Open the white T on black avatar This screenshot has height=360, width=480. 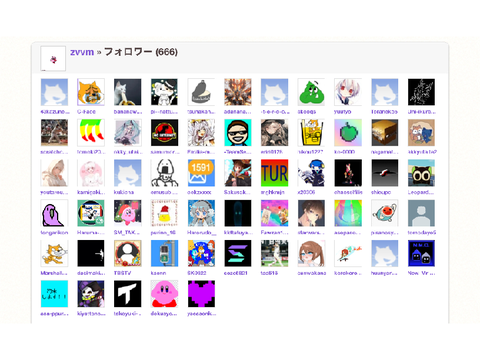click(x=128, y=294)
